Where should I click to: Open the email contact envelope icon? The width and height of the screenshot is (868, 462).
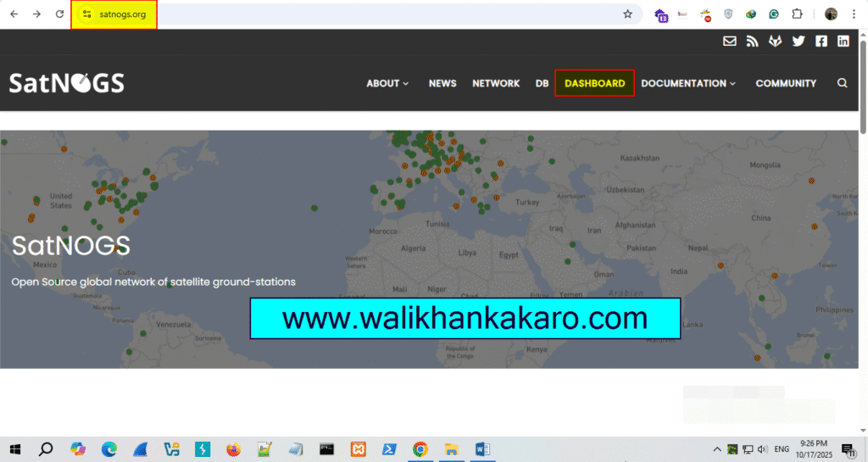(729, 41)
